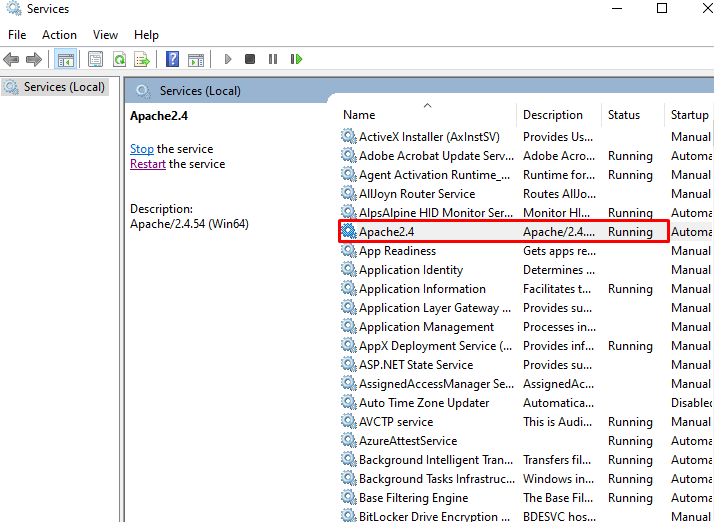Click the Restart Service toolbar icon

296,59
